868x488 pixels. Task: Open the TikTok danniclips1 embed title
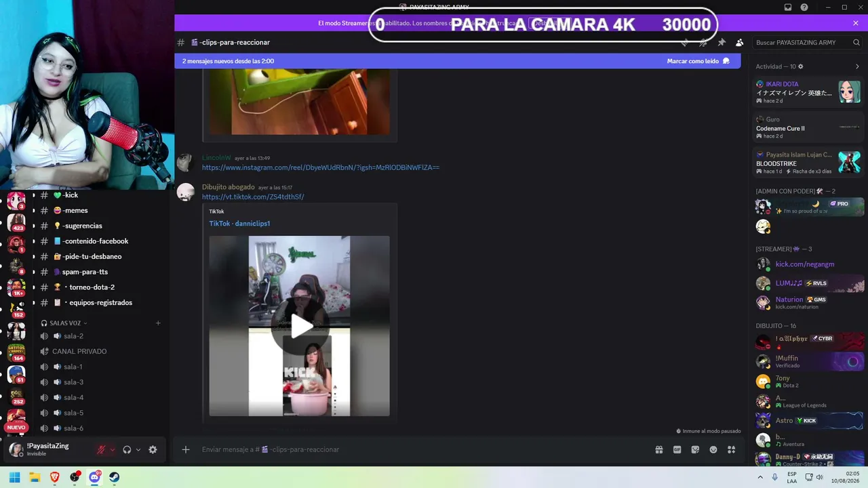(239, 223)
